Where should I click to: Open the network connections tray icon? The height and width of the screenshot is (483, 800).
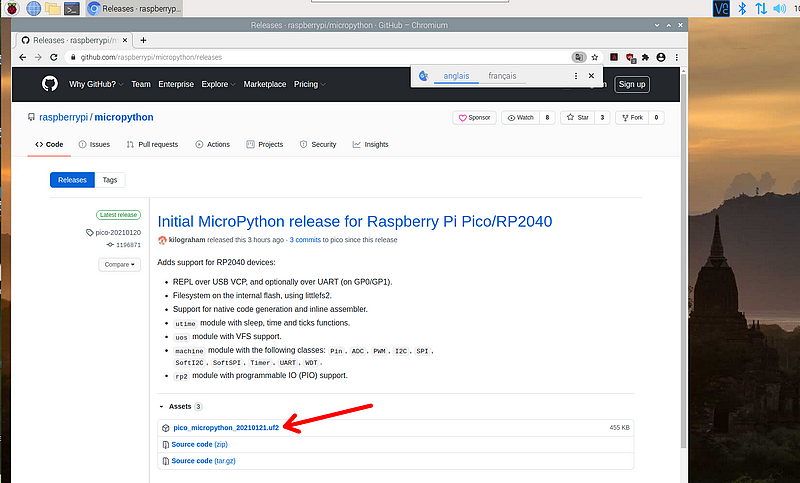761,8
